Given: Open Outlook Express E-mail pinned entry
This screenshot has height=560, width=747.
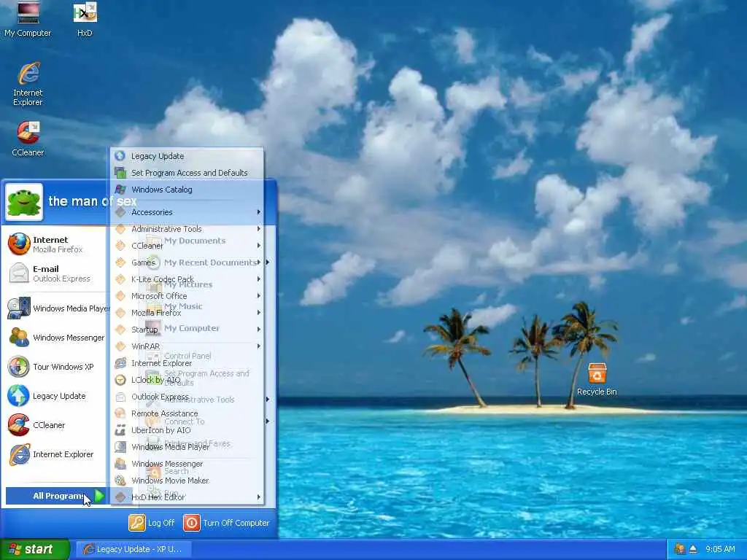Looking at the screenshot, I should coord(54,273).
